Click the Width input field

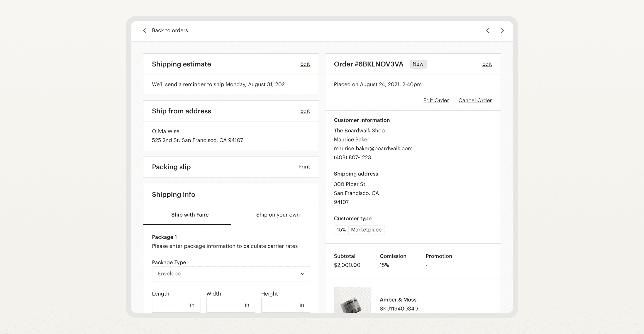[x=231, y=305]
